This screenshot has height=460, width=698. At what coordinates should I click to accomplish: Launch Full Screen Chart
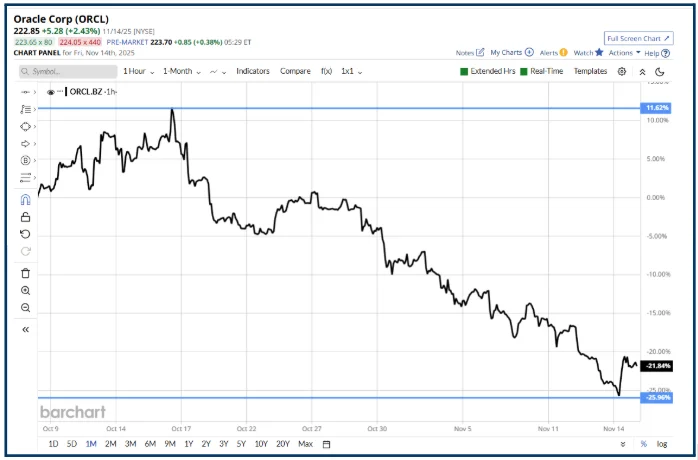click(638, 39)
